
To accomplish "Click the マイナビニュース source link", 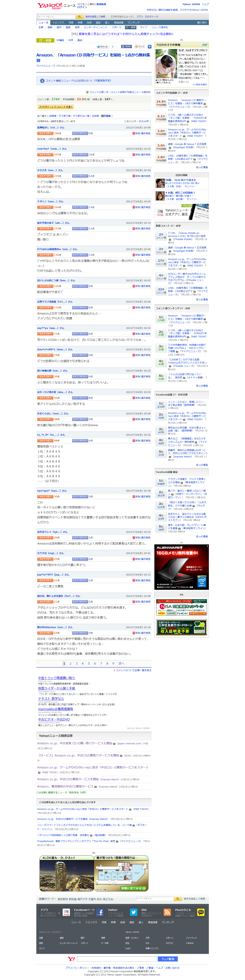I will 46,66.
